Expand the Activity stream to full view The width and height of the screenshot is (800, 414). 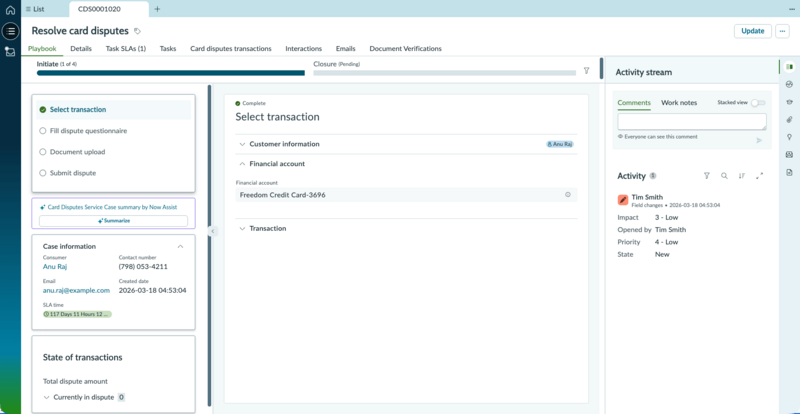click(759, 176)
